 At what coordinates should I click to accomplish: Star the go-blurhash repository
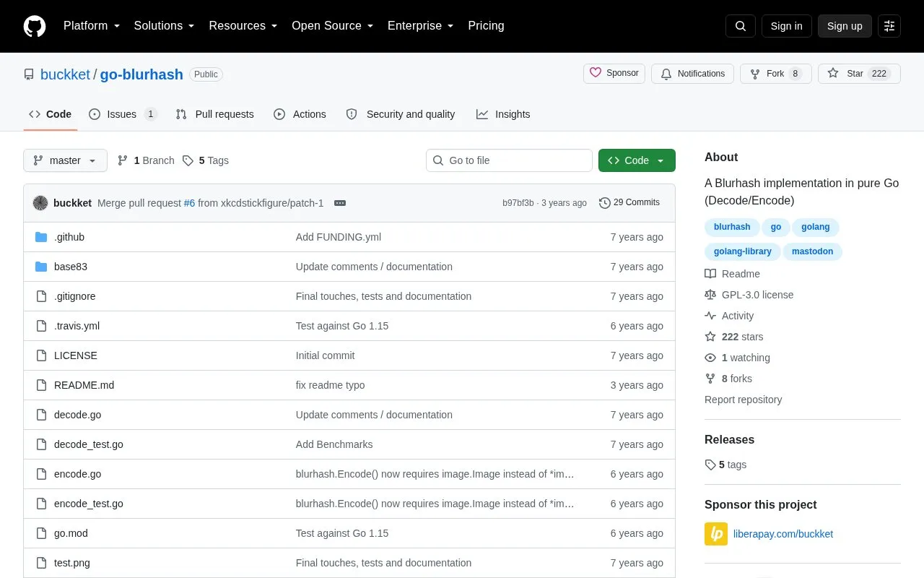[x=859, y=74]
